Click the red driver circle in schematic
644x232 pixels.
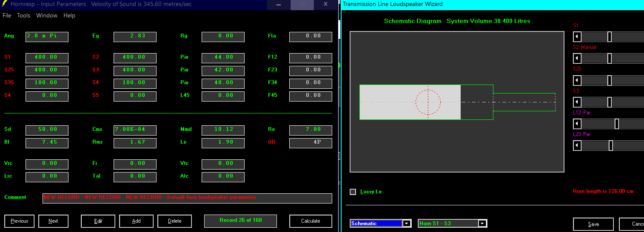pos(428,102)
